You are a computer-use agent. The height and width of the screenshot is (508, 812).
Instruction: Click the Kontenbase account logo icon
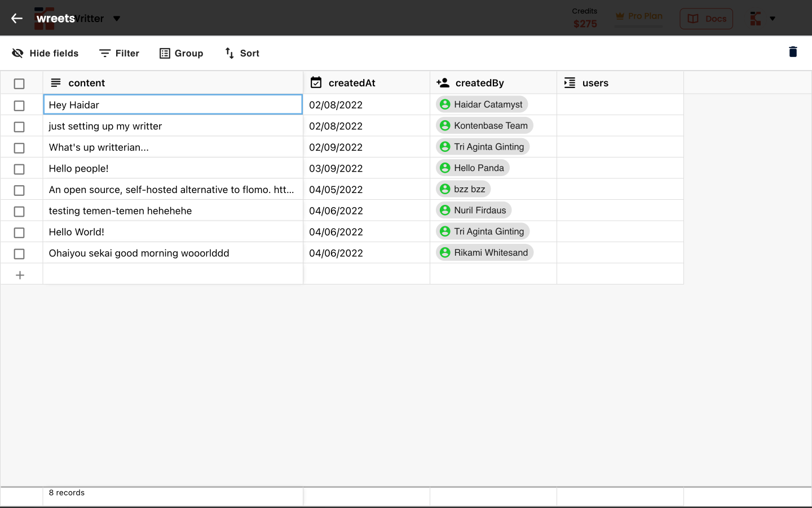(756, 19)
